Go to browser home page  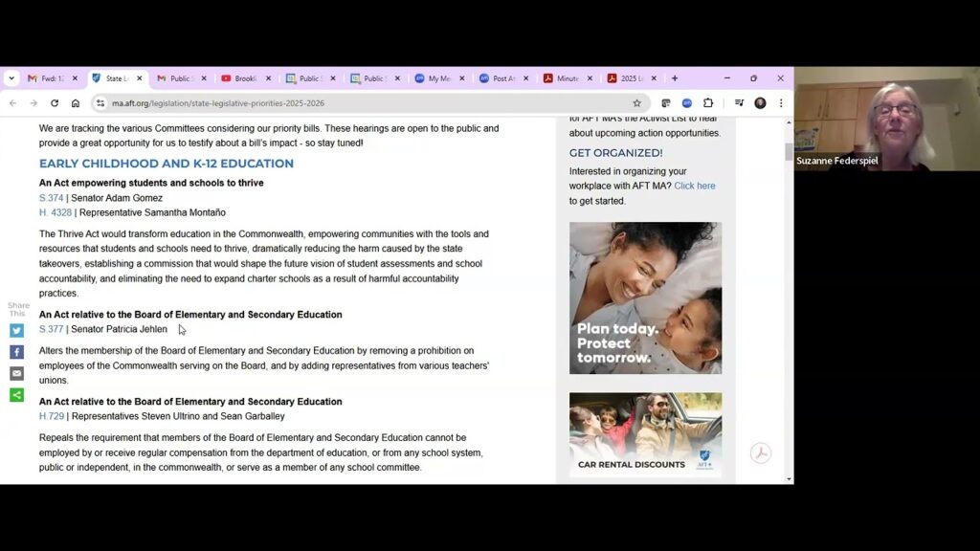(x=76, y=103)
